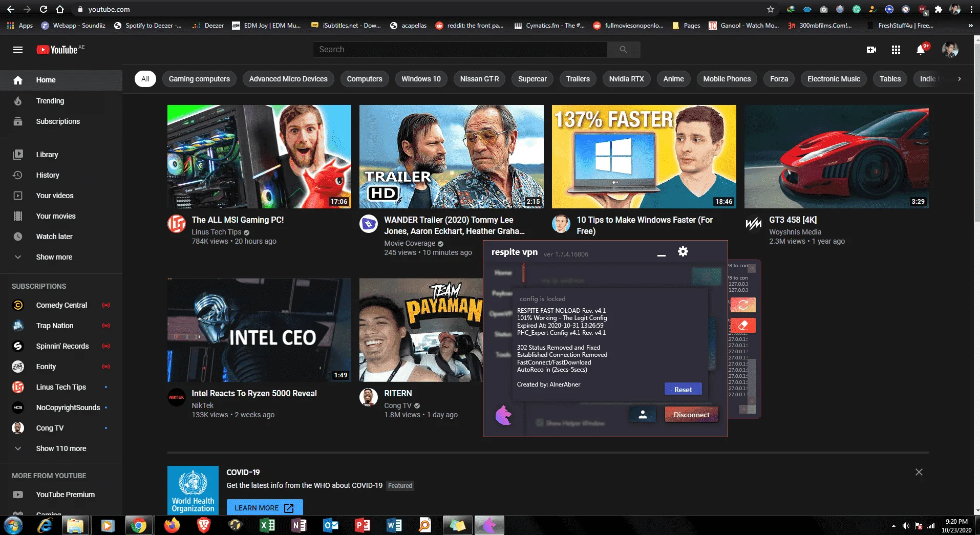Select the Mobile Phones chip
Viewport: 980px width, 535px height.
click(727, 79)
